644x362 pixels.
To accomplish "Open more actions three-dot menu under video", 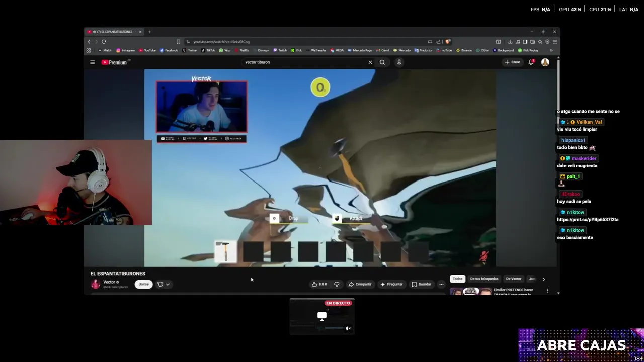I will (x=441, y=284).
